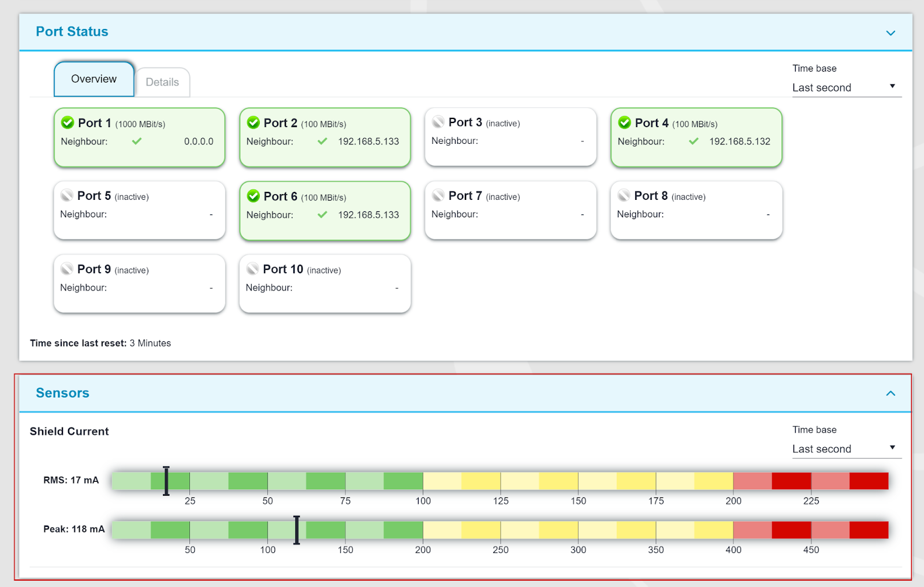
Task: Click the Peak shield current marker
Action: coord(297,530)
